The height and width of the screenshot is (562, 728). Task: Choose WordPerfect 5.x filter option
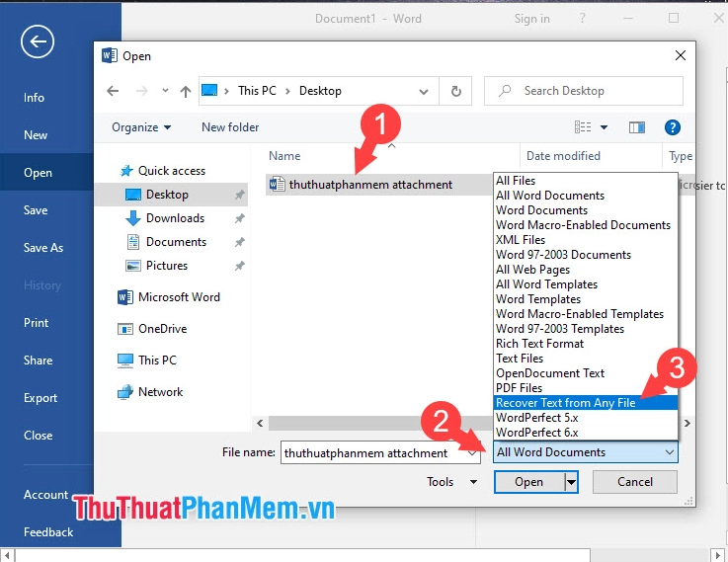click(585, 418)
